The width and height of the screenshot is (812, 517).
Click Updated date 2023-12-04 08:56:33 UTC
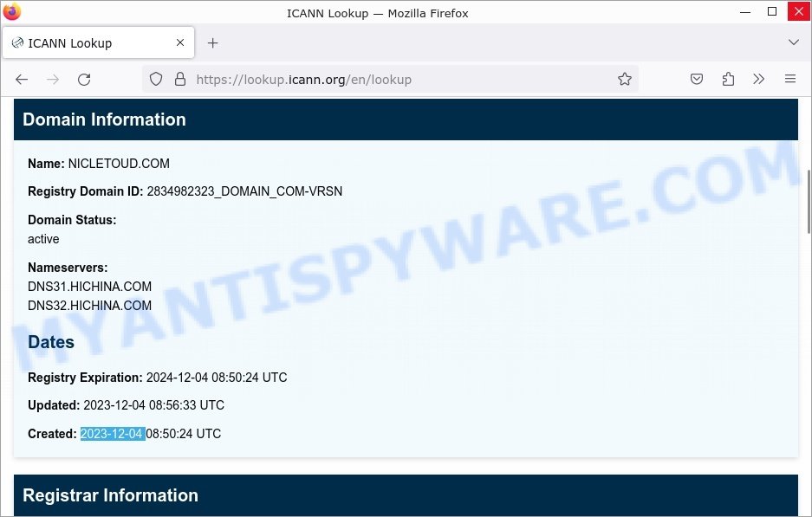click(x=153, y=405)
